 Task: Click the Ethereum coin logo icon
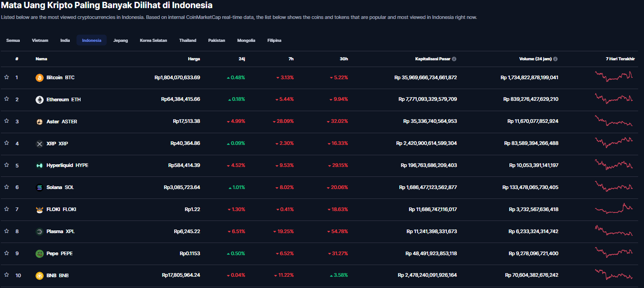click(x=39, y=99)
